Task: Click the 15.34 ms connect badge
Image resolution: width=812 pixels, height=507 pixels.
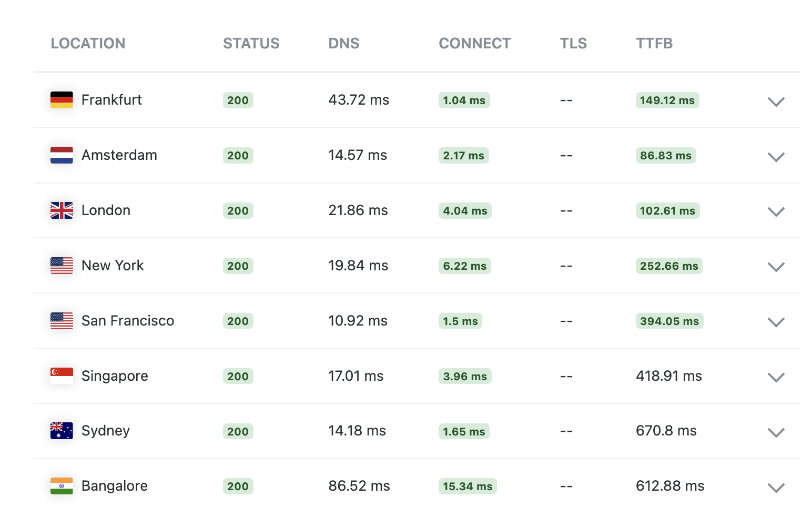Action: [x=467, y=486]
